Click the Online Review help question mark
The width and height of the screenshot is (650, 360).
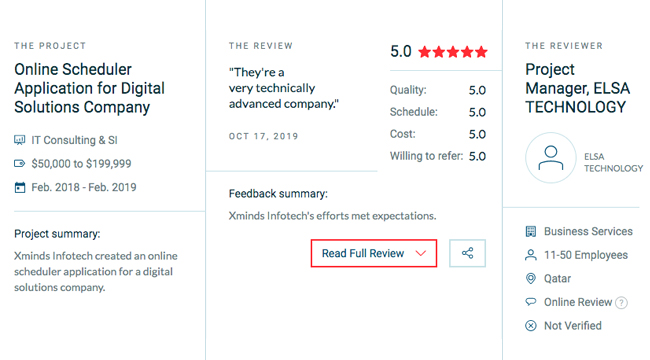click(x=621, y=303)
